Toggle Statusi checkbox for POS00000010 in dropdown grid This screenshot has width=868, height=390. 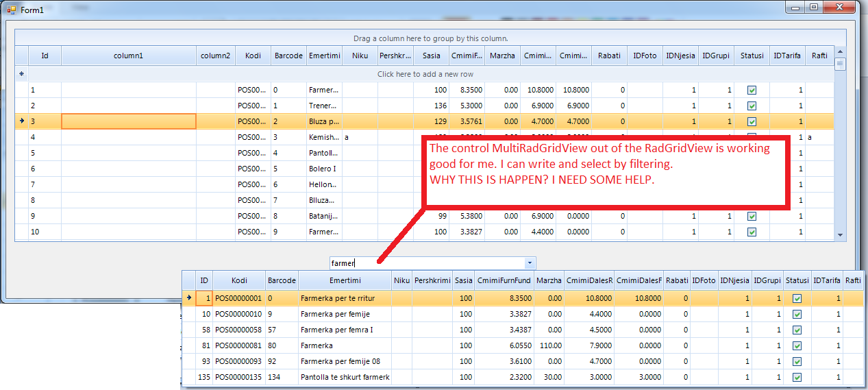(797, 314)
